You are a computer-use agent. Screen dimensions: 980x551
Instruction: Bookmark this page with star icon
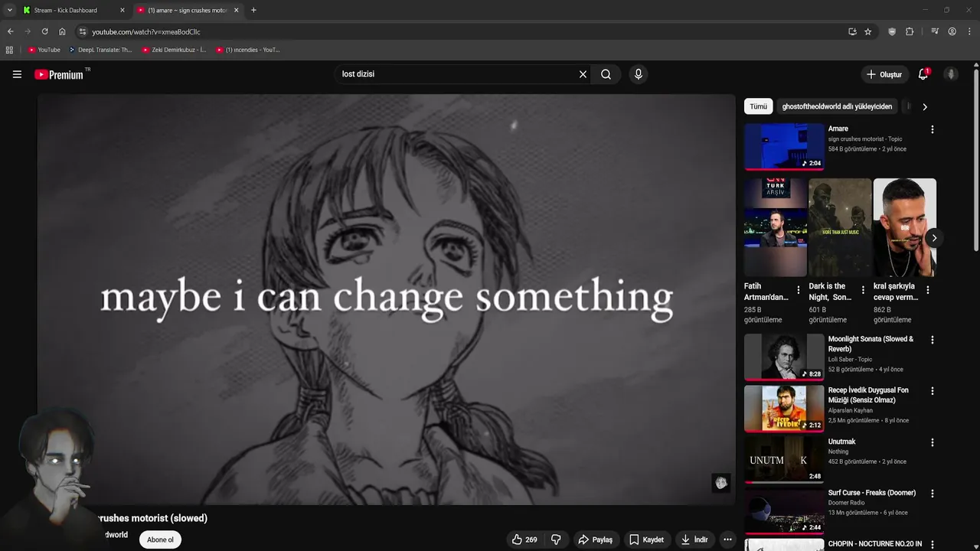pos(867,31)
